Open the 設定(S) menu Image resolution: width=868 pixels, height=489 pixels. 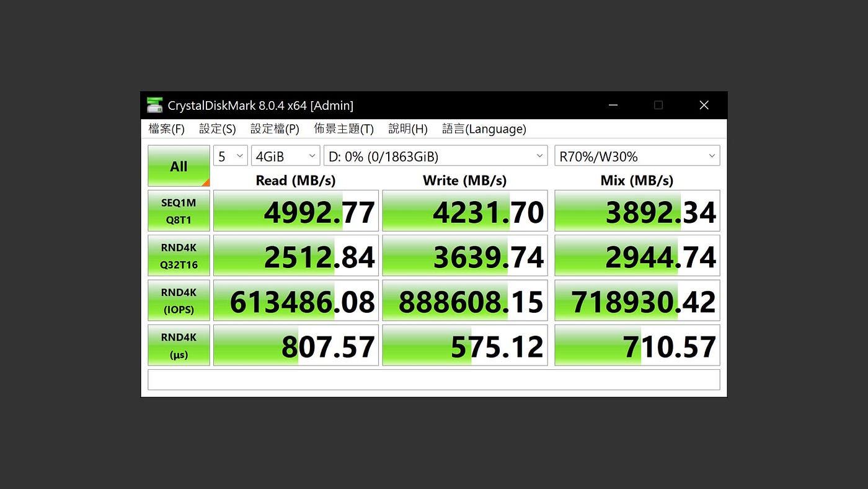218,129
